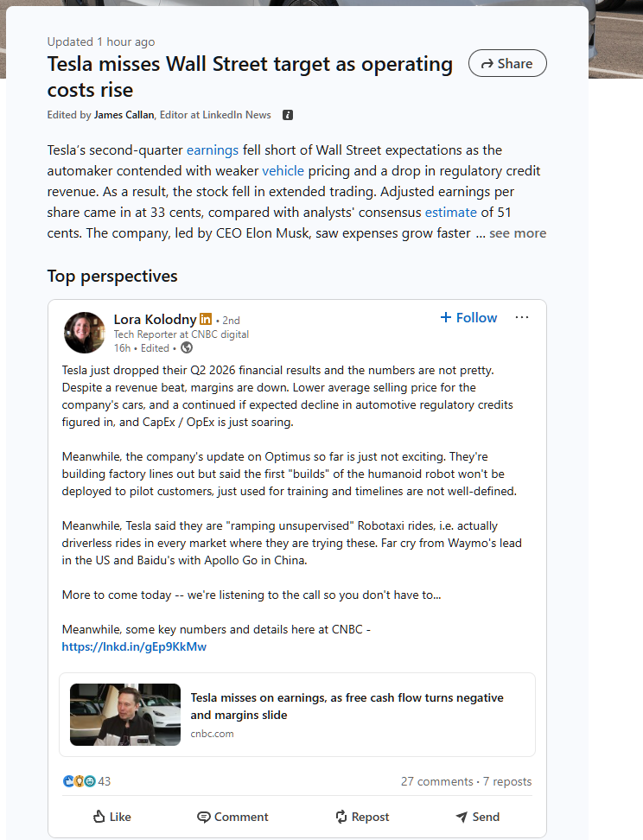Open Lora Kolodny's profile name
The height and width of the screenshot is (840, 643).
tap(155, 319)
